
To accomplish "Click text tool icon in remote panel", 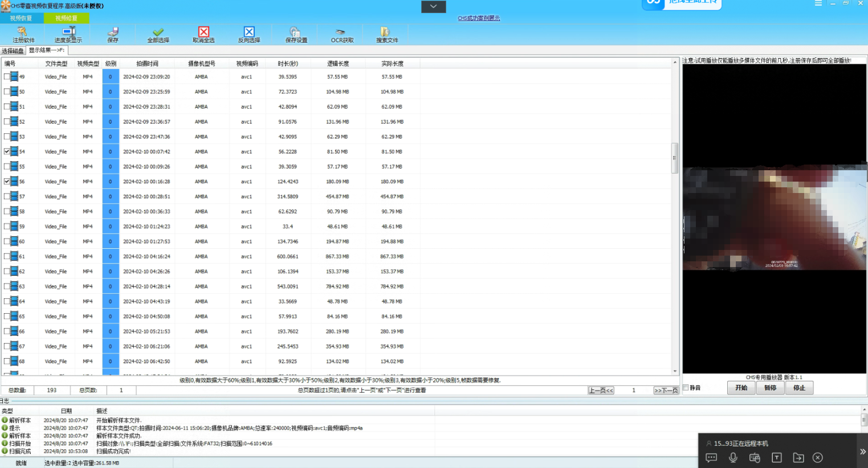I will [776, 458].
